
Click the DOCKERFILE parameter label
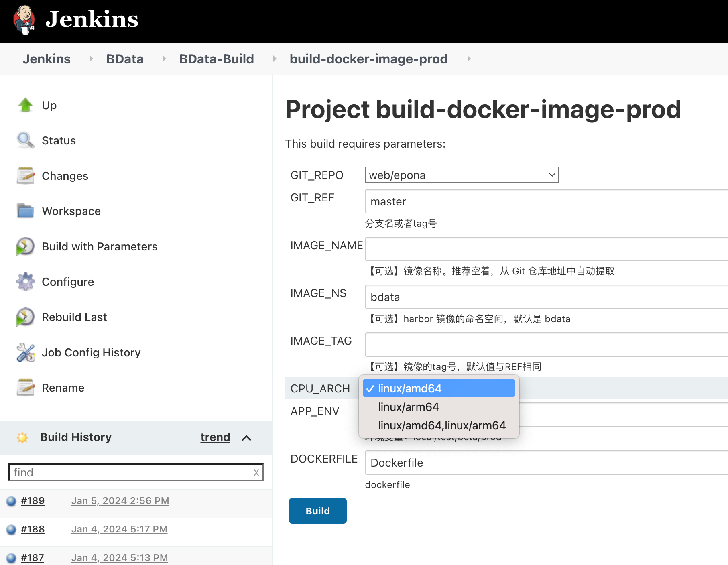(x=324, y=459)
